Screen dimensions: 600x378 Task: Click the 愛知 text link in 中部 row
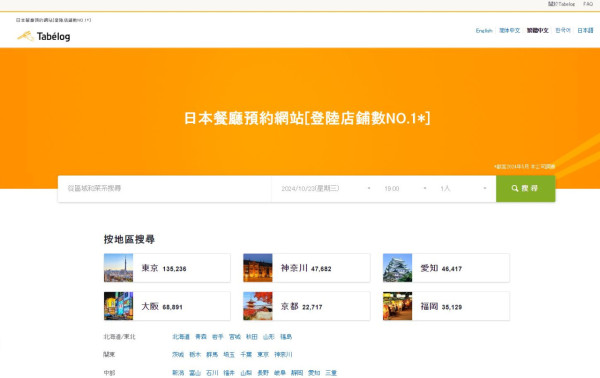[x=314, y=373]
